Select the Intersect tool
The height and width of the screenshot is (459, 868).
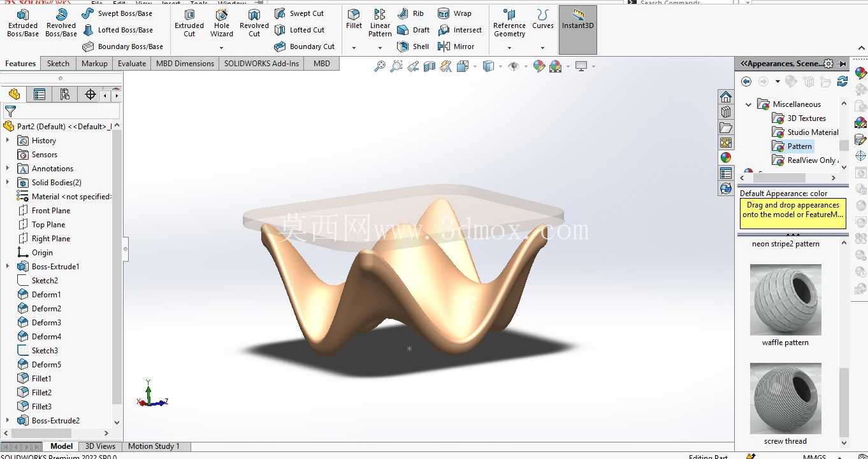point(459,30)
